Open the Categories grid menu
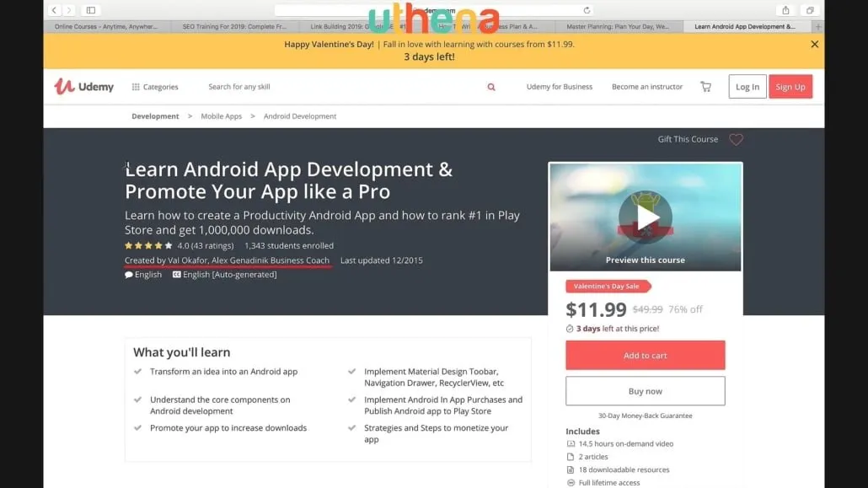This screenshot has width=868, height=488. (155, 87)
